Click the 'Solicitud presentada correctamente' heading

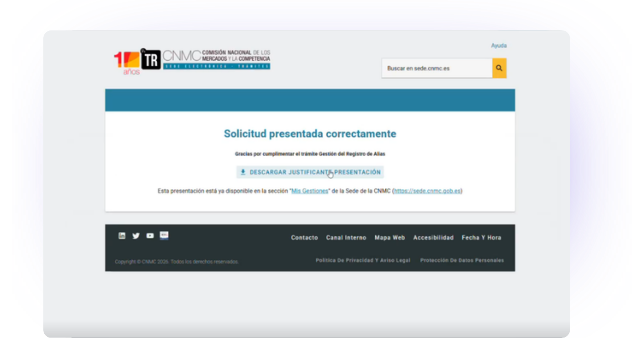pyautogui.click(x=310, y=134)
